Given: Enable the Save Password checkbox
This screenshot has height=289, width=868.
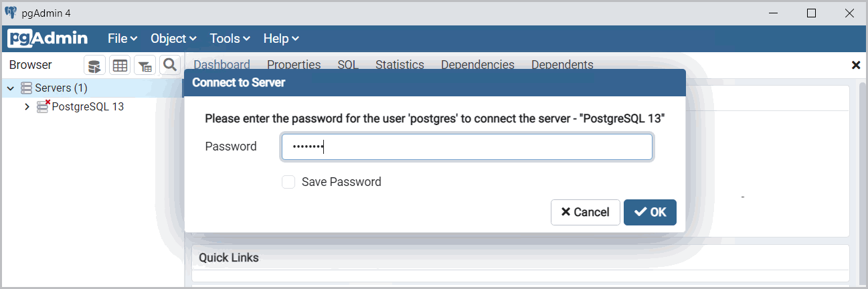Looking at the screenshot, I should point(288,182).
